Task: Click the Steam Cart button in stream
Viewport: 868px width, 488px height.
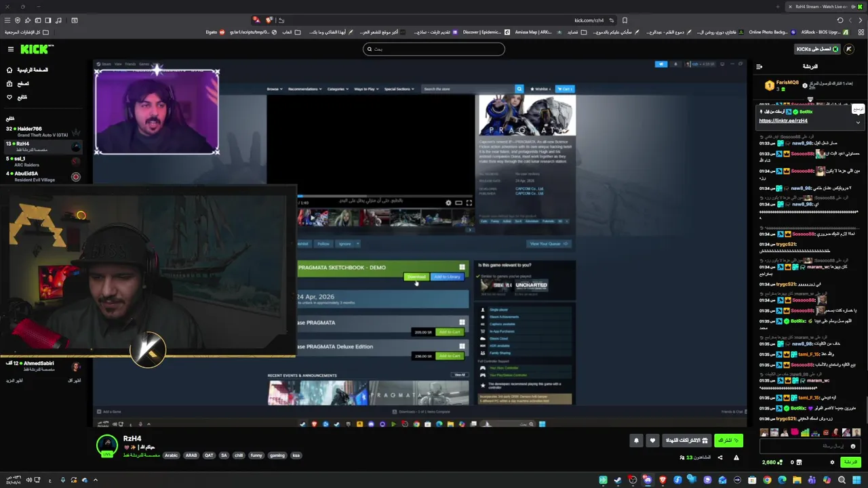Action: [565, 89]
